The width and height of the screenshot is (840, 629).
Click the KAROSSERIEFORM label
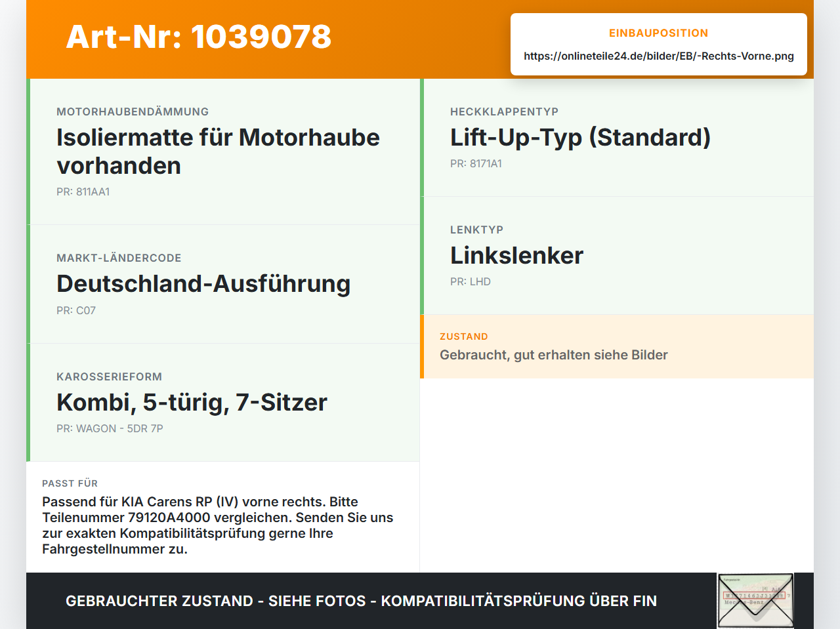pyautogui.click(x=109, y=376)
